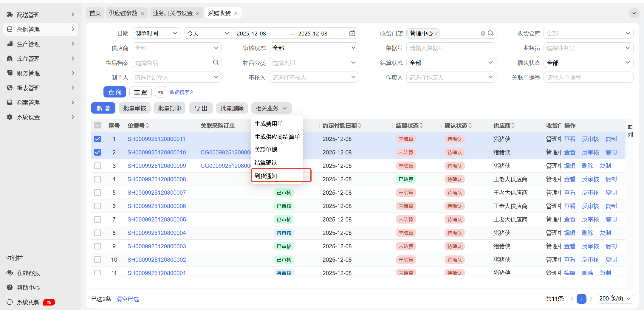
Task: Open the 制单时间 date type dropdown
Action: pyautogui.click(x=156, y=33)
